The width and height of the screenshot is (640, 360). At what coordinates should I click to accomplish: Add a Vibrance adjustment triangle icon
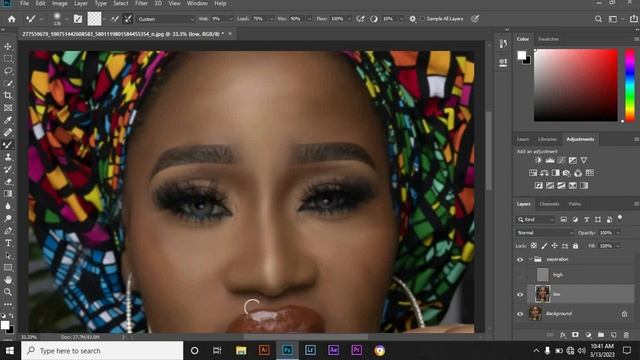point(584,160)
